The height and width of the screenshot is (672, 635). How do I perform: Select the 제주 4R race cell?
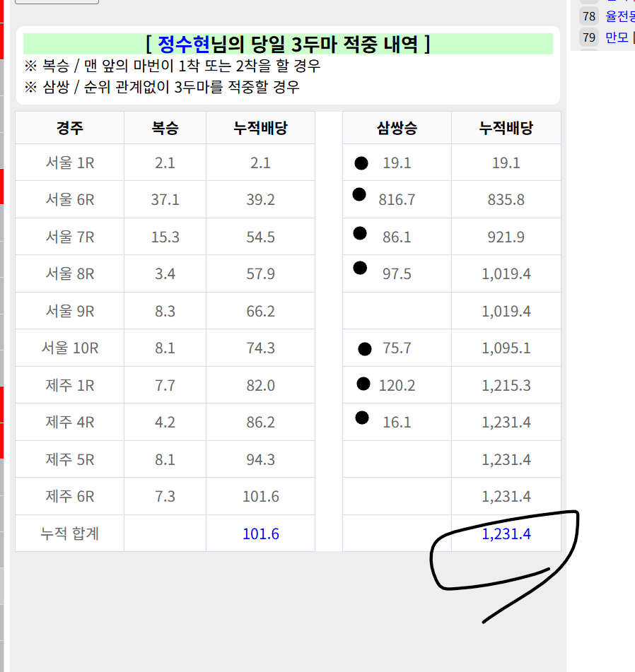coord(70,423)
